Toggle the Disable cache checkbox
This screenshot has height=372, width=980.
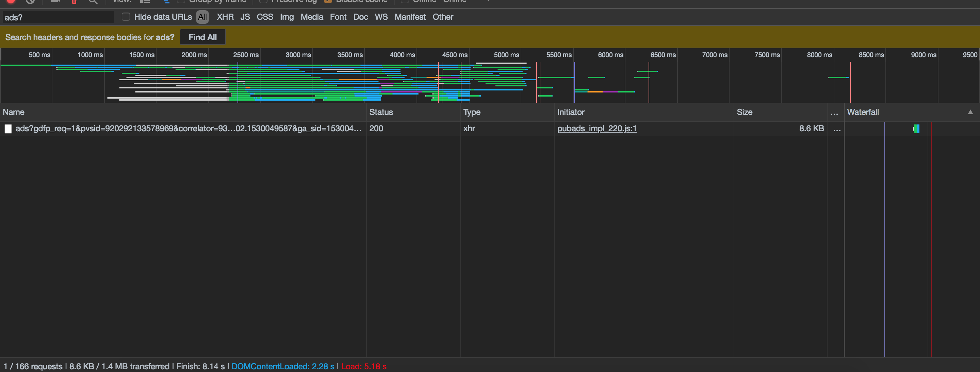[328, 1]
